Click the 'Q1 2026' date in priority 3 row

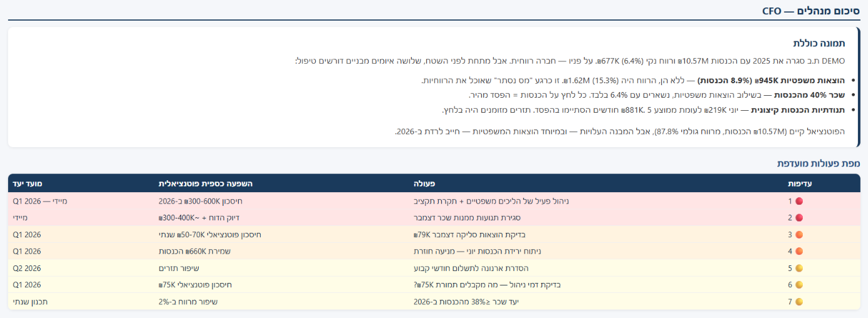tap(26, 235)
